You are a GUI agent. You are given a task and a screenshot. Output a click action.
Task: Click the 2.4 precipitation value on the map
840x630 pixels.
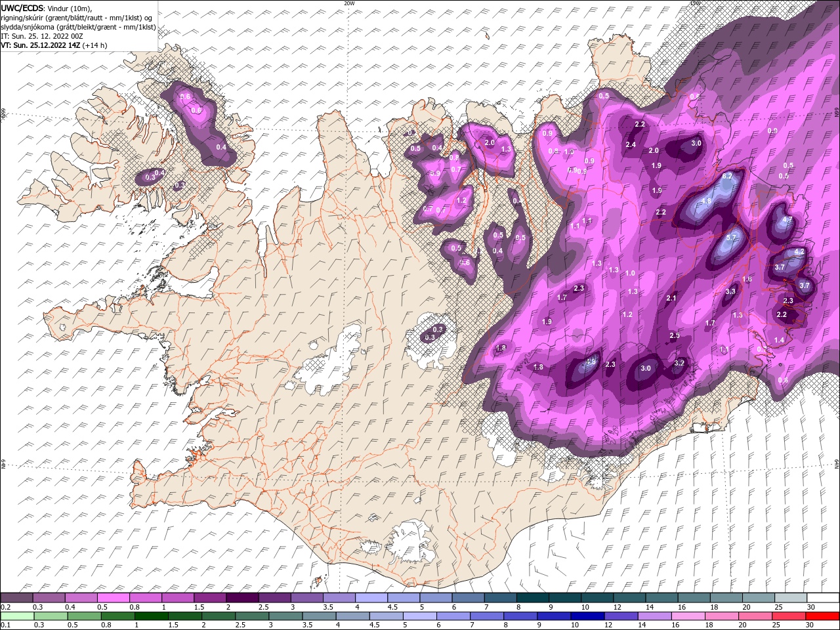pyautogui.click(x=631, y=145)
